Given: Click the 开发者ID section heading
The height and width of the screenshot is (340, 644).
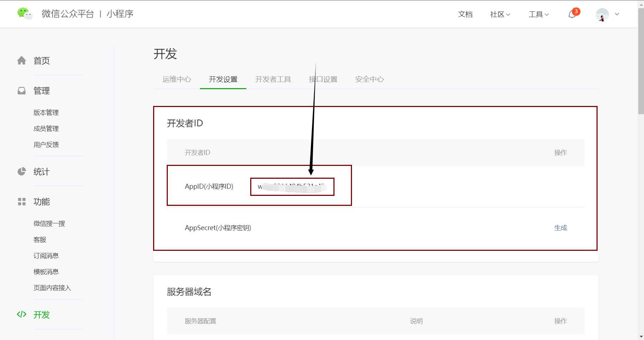Looking at the screenshot, I should pos(185,123).
